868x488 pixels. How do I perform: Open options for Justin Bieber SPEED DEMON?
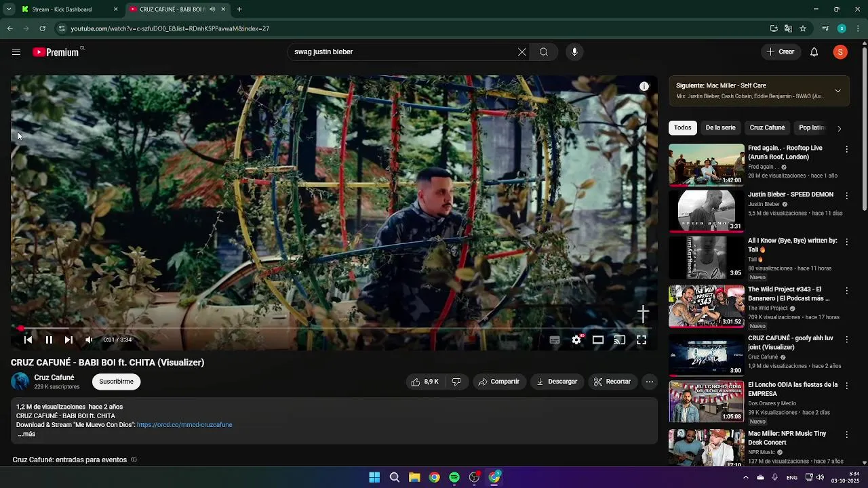(846, 195)
